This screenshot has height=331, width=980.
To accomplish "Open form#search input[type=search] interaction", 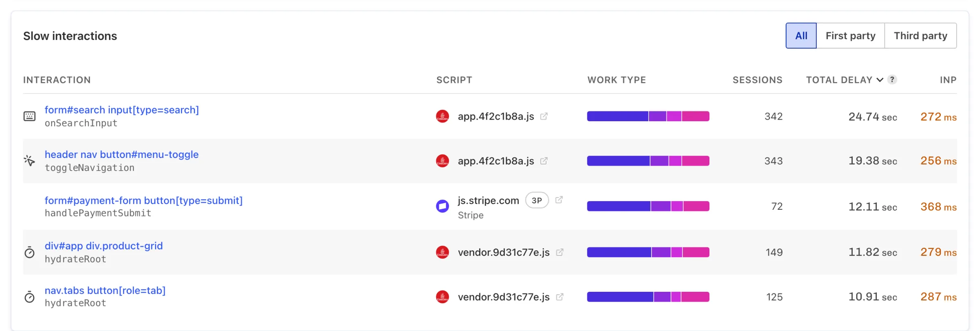I will point(122,110).
